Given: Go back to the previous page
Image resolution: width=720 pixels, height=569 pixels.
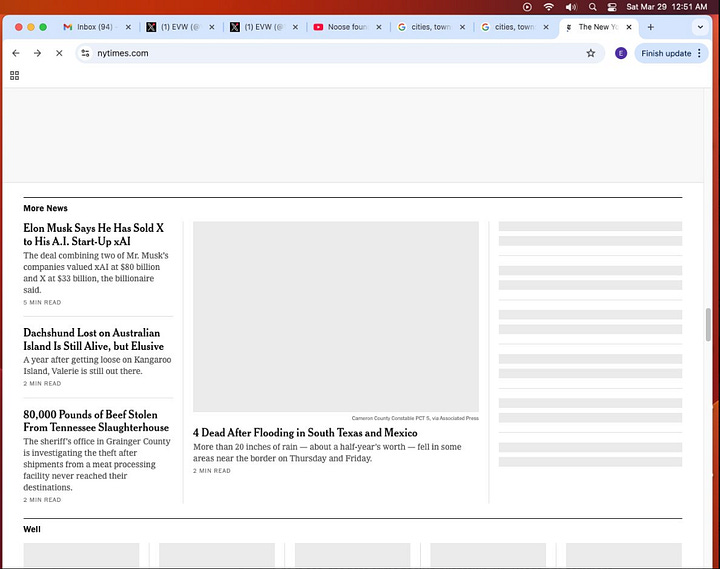Looking at the screenshot, I should 16,53.
